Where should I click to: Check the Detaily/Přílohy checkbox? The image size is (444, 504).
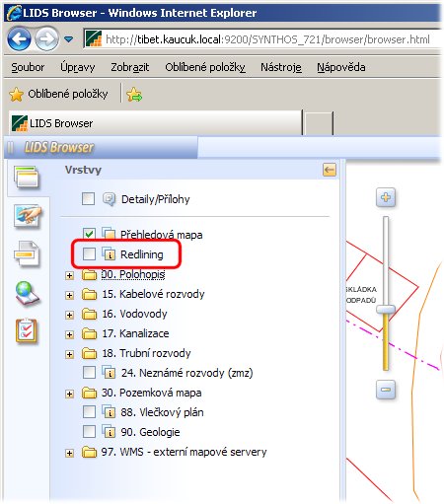coord(88,198)
